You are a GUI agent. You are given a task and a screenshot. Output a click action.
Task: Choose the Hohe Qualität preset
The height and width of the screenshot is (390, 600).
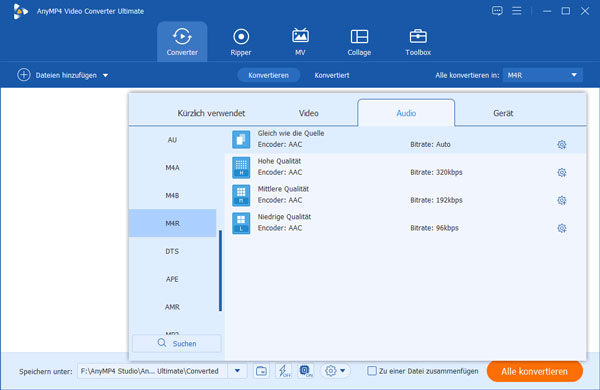click(x=406, y=167)
